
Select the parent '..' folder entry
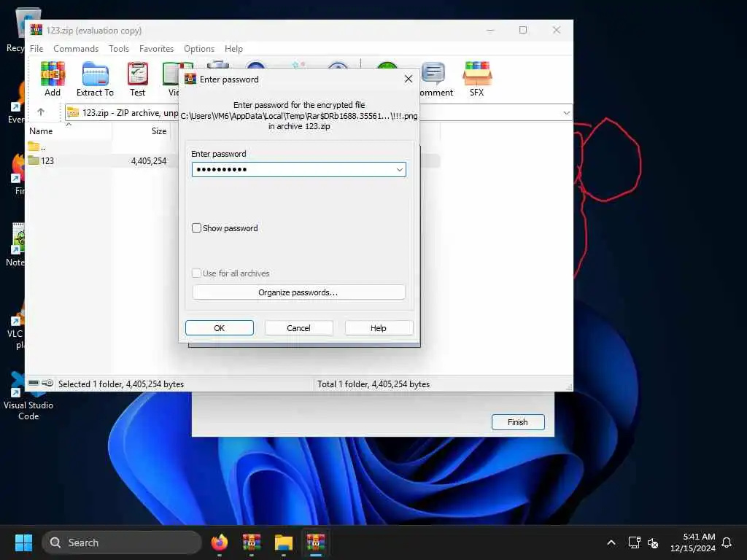coord(37,147)
